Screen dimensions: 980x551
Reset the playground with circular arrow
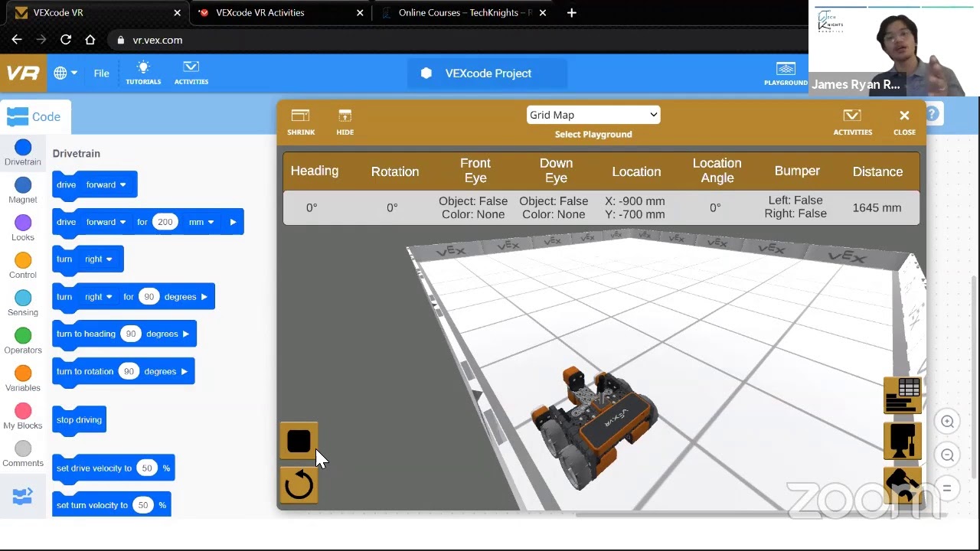pos(299,485)
